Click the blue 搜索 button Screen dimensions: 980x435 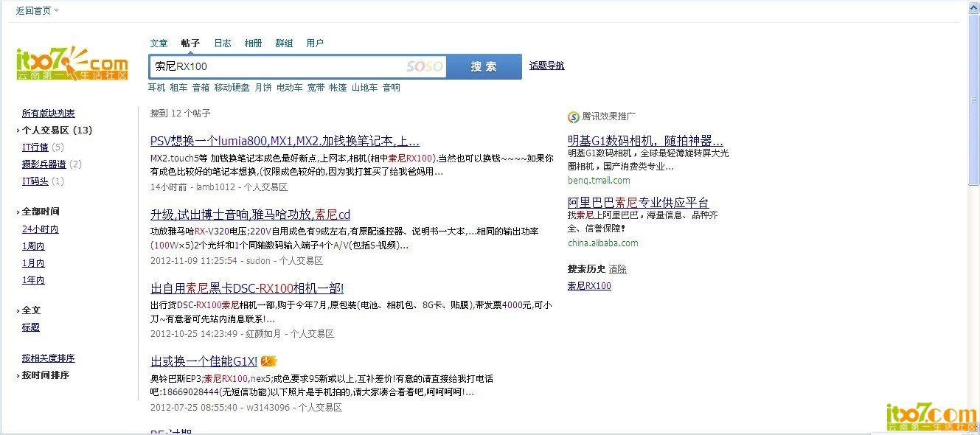pos(484,66)
